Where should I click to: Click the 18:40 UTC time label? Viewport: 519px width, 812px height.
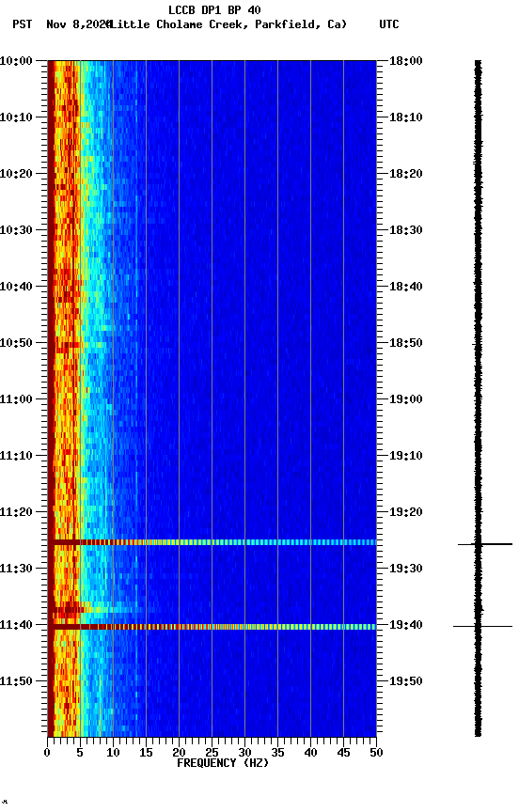click(x=405, y=287)
